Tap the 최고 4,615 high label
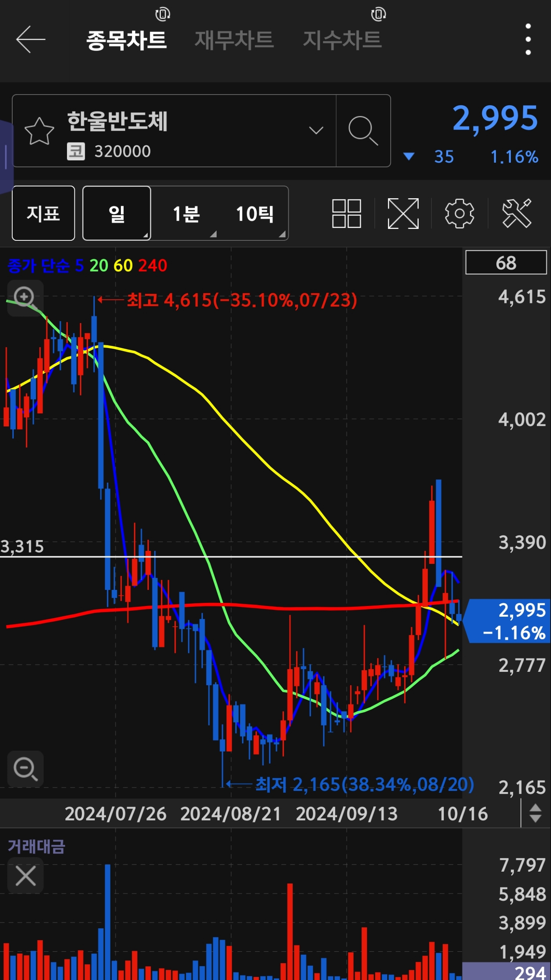Viewport: 551px width, 980px height. (x=242, y=300)
